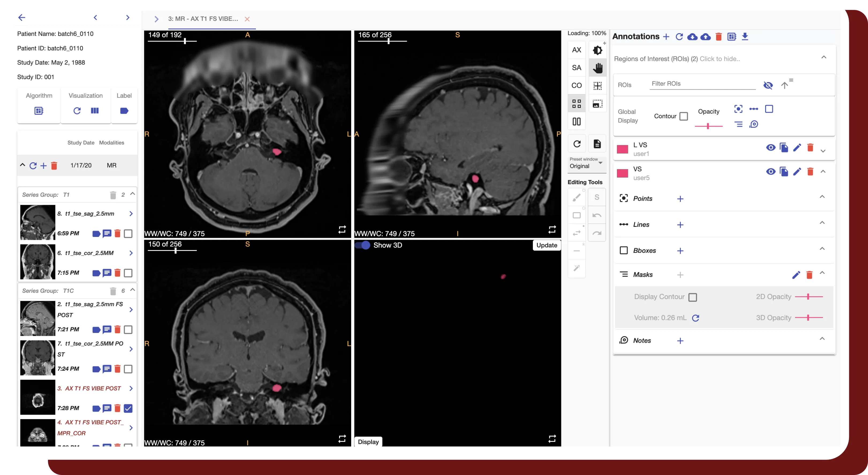Click the Filter ROIs input field

pos(703,84)
